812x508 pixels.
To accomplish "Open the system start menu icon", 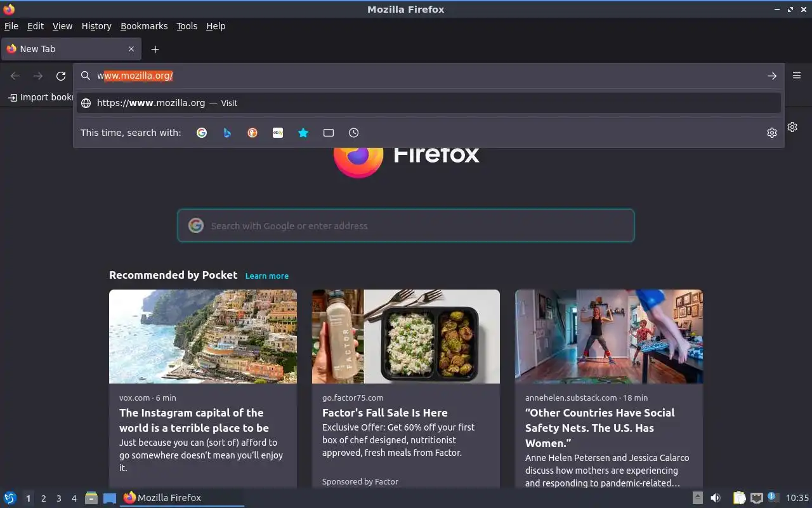I will (x=10, y=498).
